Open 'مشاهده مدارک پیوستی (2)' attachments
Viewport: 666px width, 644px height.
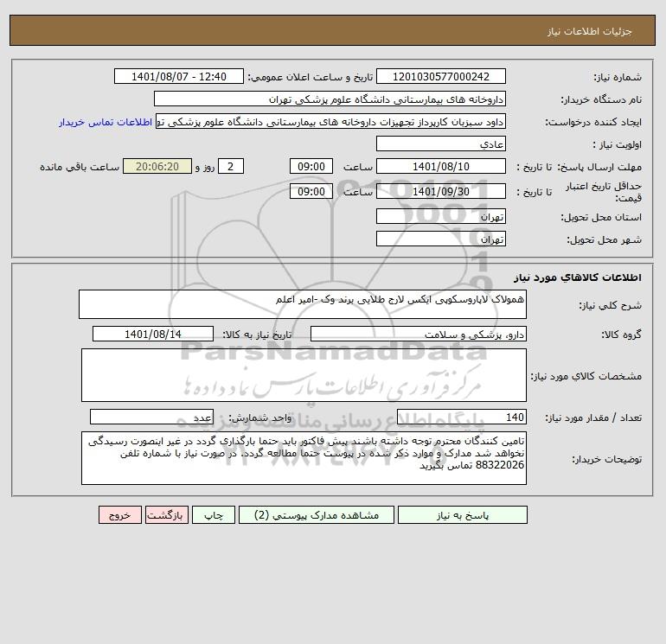point(317,515)
